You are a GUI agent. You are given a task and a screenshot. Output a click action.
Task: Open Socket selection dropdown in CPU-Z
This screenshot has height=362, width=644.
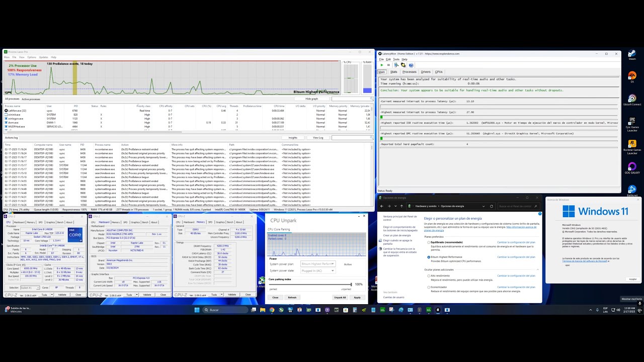(30, 288)
